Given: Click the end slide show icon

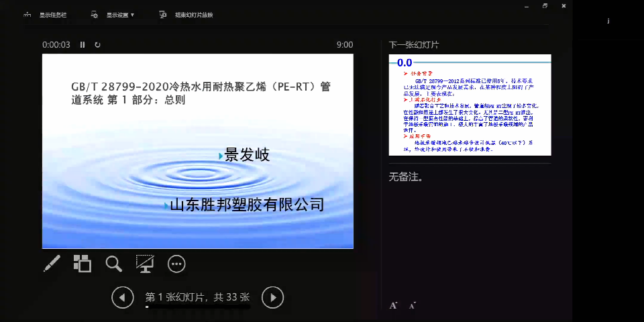Looking at the screenshot, I should point(162,15).
